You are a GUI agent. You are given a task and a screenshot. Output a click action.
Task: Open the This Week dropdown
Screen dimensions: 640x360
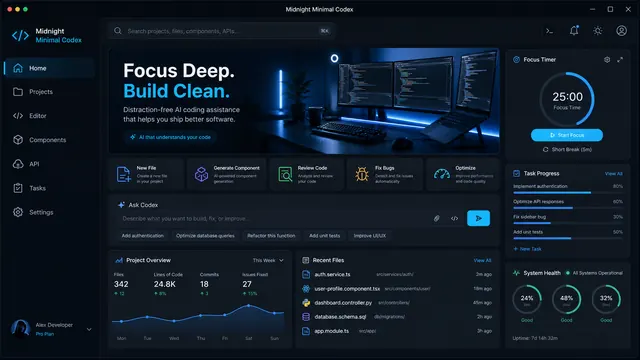[268, 260]
